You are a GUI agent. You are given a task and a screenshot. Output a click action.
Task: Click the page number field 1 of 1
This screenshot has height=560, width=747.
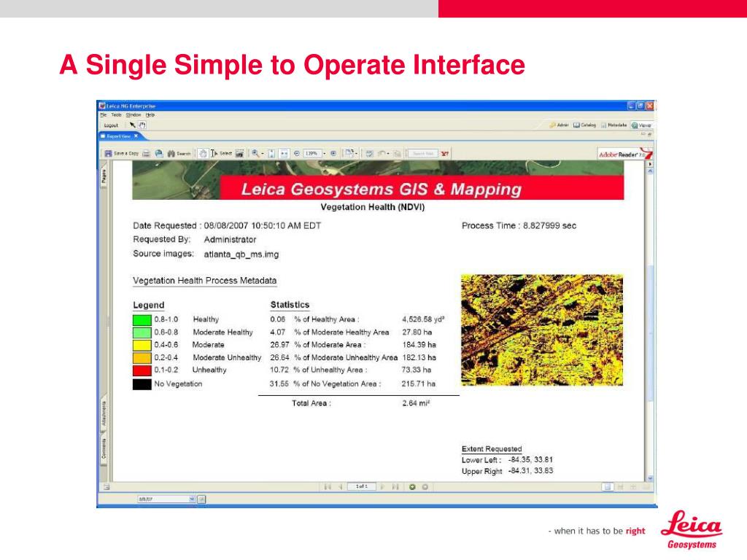click(x=362, y=486)
